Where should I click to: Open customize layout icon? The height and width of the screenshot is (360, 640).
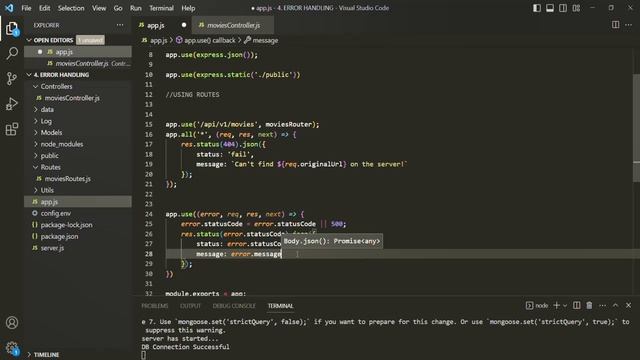coord(576,8)
